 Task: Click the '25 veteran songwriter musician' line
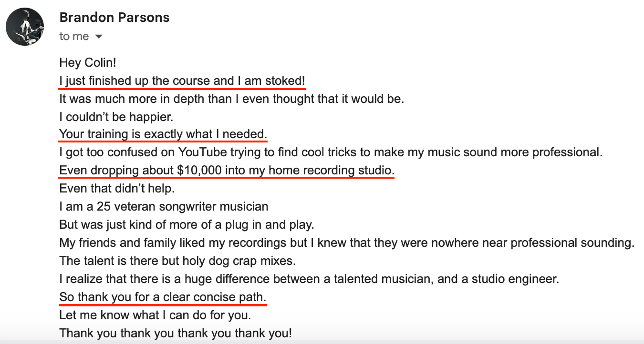(x=164, y=207)
